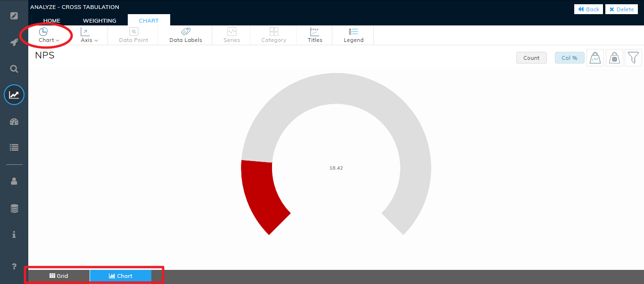Click the NPS chart title

tap(45, 56)
